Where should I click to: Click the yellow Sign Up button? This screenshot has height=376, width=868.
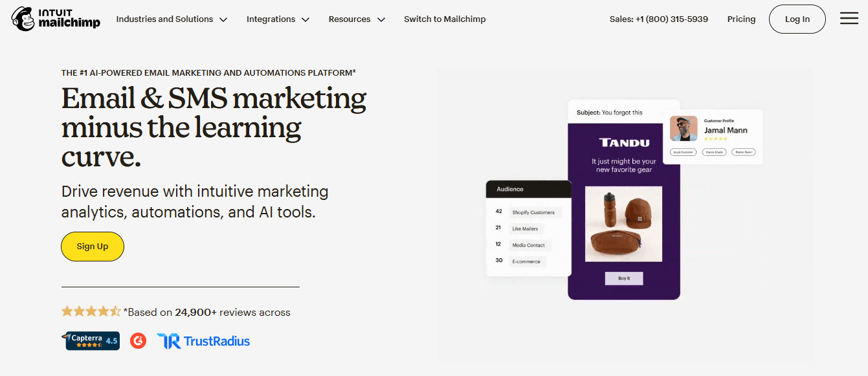[93, 247]
